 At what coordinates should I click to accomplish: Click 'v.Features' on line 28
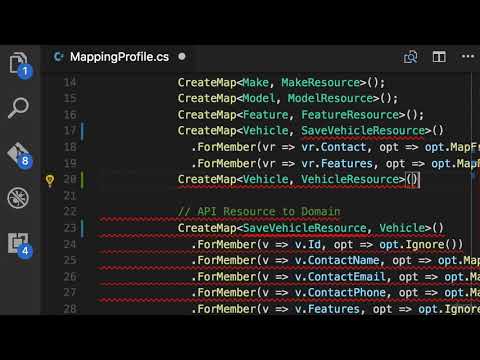coord(327,309)
